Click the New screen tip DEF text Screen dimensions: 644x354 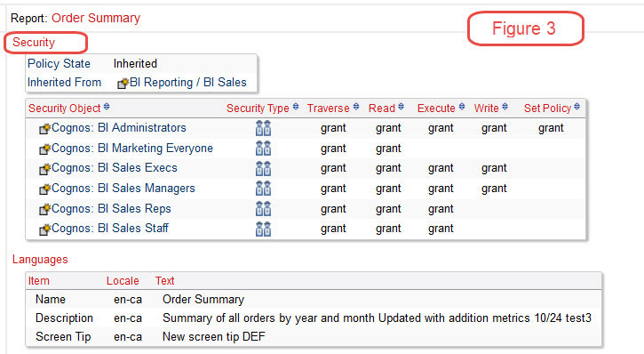214,337
